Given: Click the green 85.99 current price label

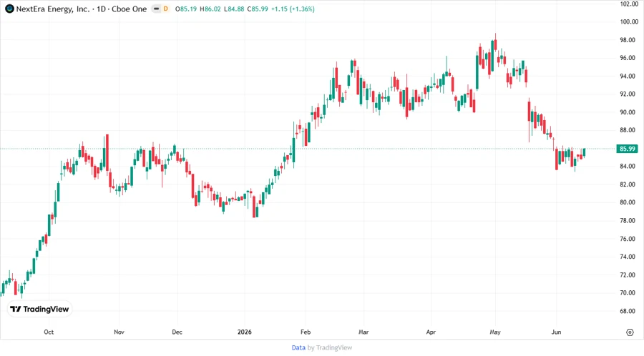Looking at the screenshot, I should click(x=627, y=149).
